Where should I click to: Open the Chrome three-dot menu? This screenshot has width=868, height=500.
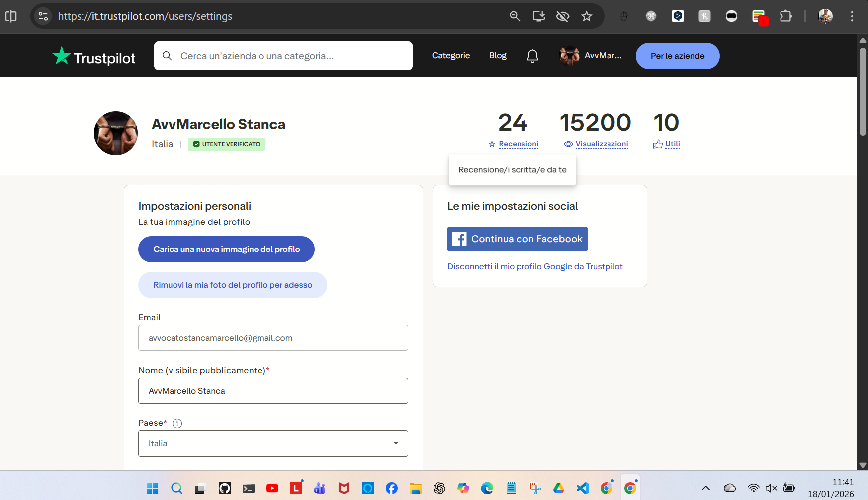[851, 16]
